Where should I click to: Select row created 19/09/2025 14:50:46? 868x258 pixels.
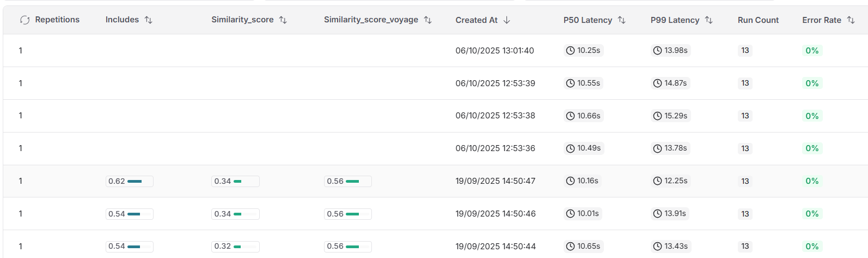click(496, 214)
